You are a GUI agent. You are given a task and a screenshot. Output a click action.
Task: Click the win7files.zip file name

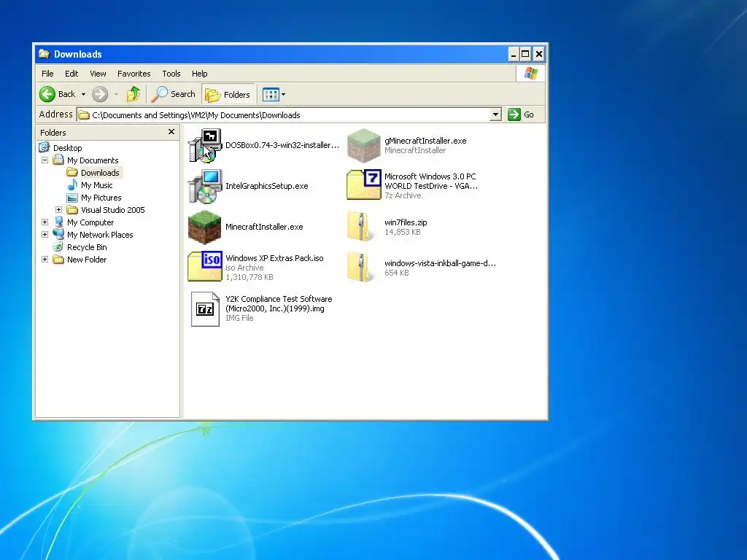click(x=406, y=222)
